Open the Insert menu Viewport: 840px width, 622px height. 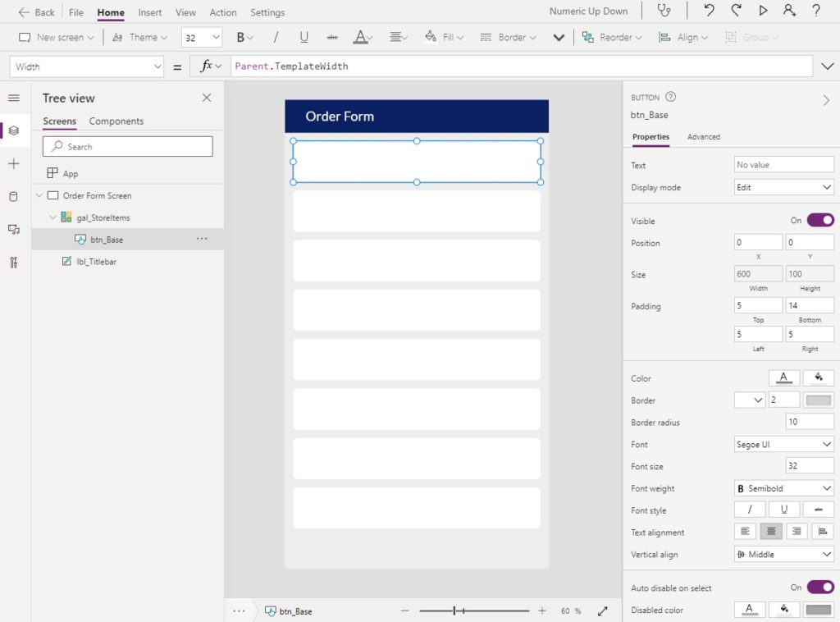tap(149, 12)
